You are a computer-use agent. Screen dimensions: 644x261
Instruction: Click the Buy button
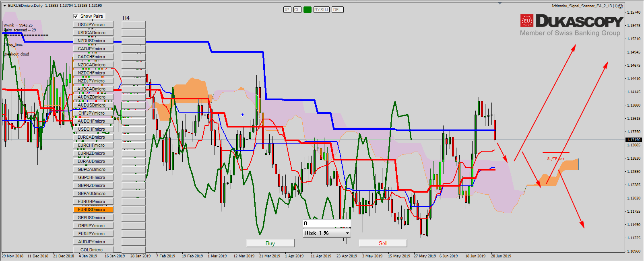pyautogui.click(x=270, y=243)
